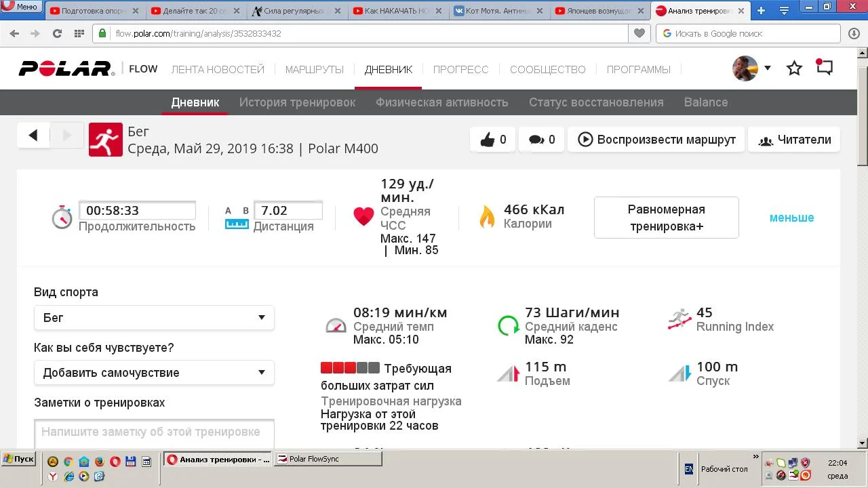The height and width of the screenshot is (488, 868).
Task: Click Равномерная тренировка+ button
Action: (666, 218)
